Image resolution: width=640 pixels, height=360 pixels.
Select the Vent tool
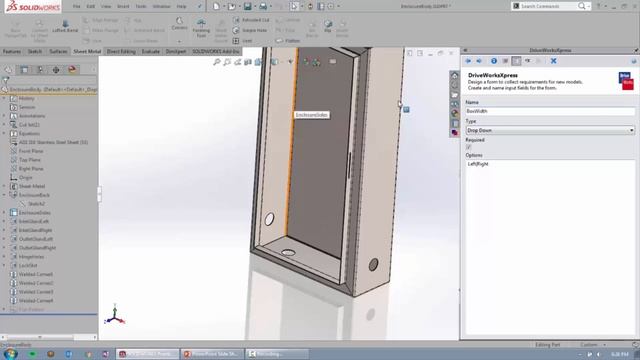[x=242, y=41]
